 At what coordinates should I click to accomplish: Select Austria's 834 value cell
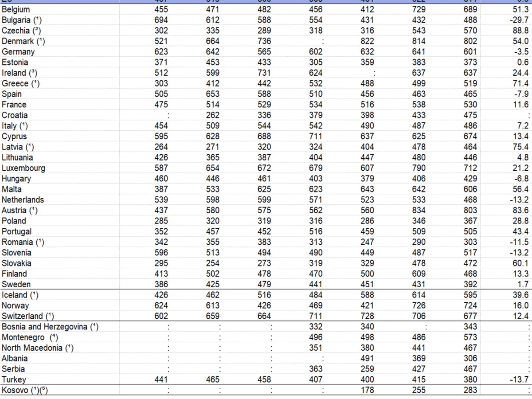coord(418,210)
